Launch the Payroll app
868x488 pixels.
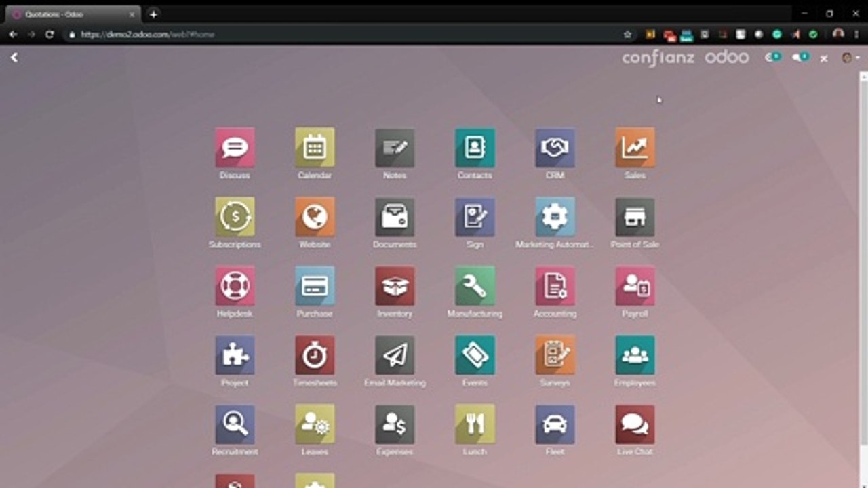[x=635, y=286]
